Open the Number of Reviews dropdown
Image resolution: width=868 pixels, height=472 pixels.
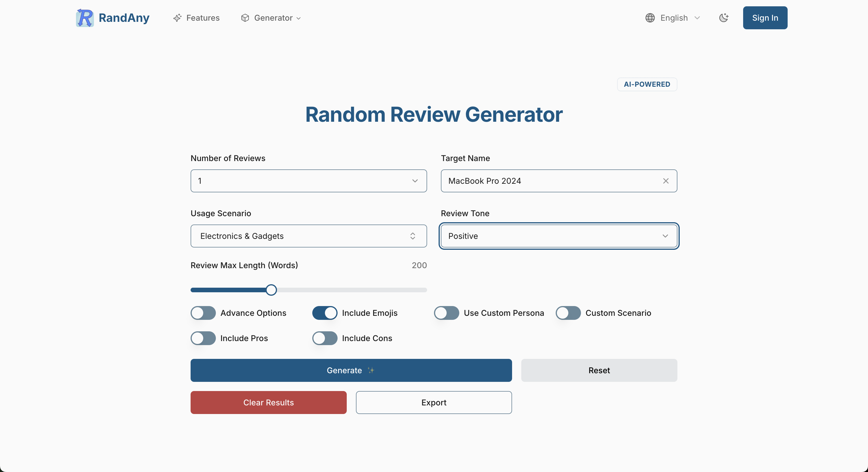point(308,181)
